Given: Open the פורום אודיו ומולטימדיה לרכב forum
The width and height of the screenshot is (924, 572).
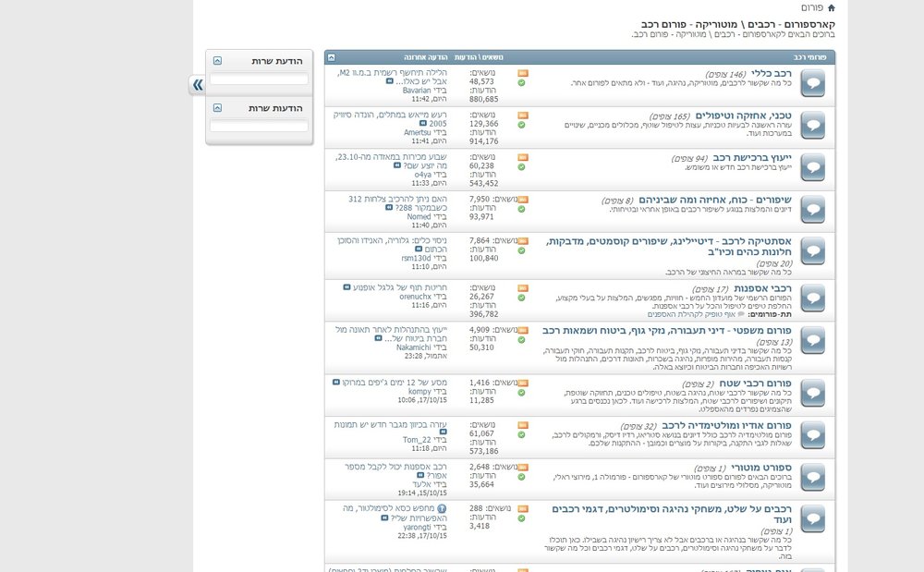Looking at the screenshot, I should click(726, 425).
